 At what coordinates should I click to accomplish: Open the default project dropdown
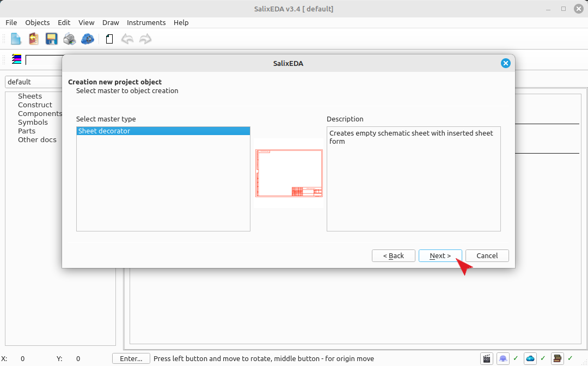[34, 82]
